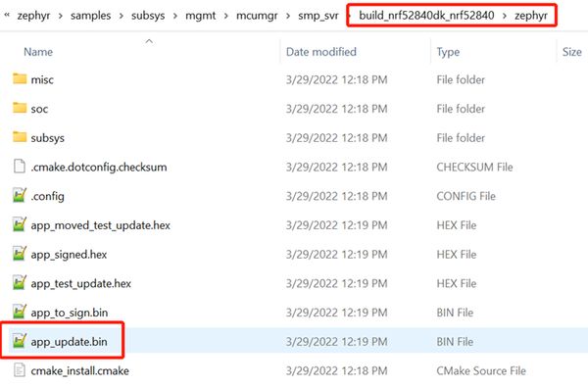Toggle sort direction arrow above Name column
The image size is (588, 387).
pyautogui.click(x=149, y=41)
